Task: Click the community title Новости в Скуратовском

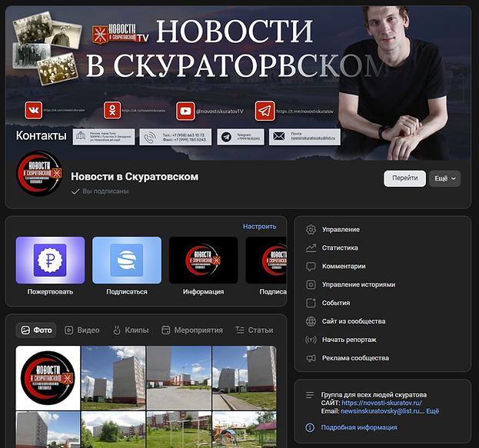Action: (x=135, y=177)
